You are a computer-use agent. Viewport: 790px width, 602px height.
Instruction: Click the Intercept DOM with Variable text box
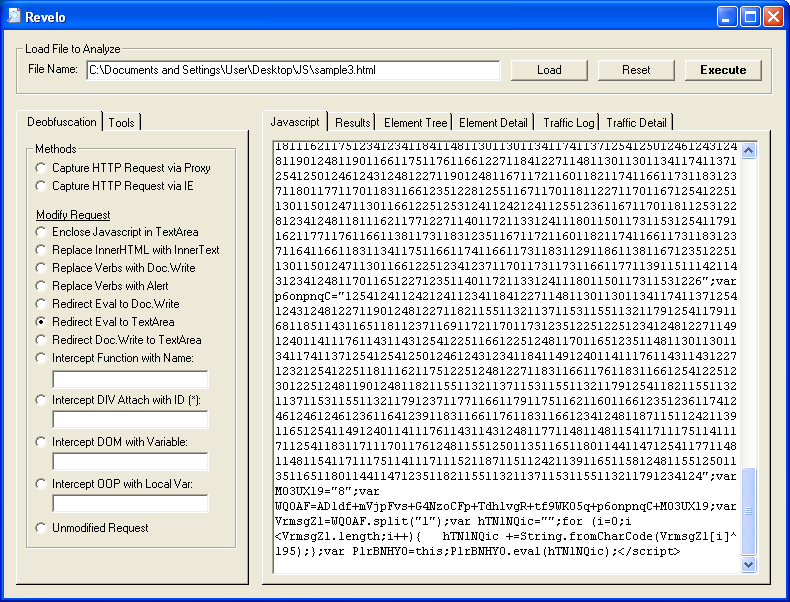(x=130, y=461)
